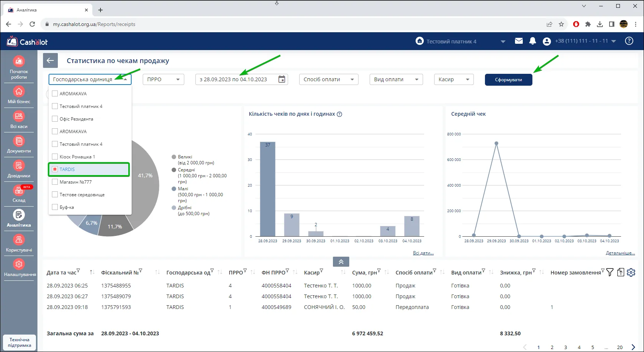The width and height of the screenshot is (644, 352).
Task: Open the Спосіб оплати dropdown
Action: [x=329, y=79]
